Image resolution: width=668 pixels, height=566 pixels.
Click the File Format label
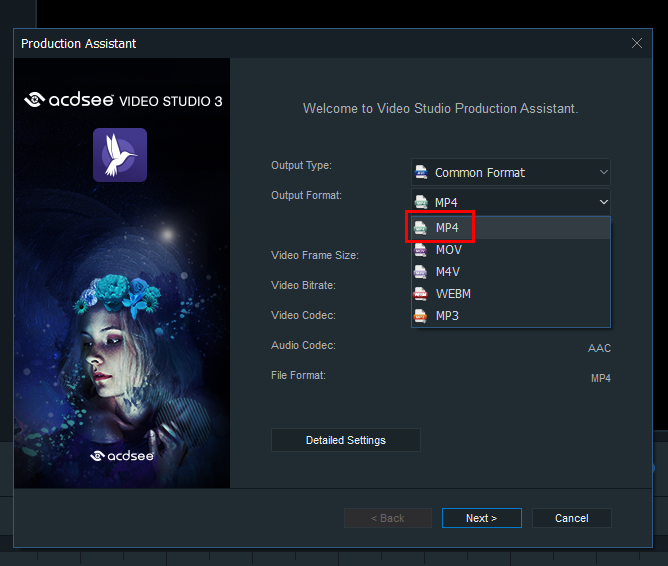pos(298,375)
